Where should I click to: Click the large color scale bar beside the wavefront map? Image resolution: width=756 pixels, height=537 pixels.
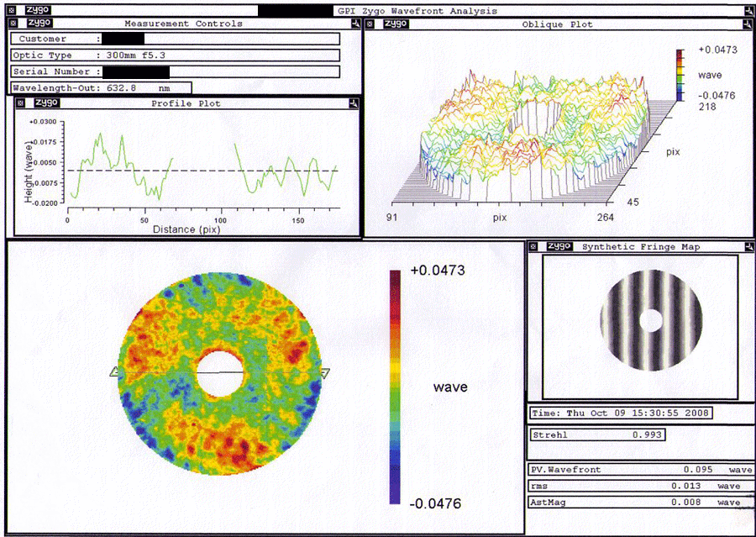395,387
